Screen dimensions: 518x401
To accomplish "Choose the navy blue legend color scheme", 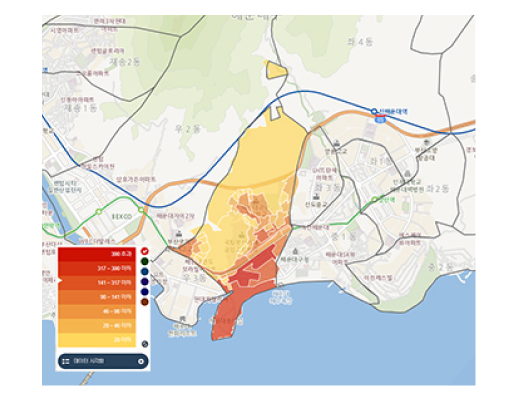I will point(145,292).
